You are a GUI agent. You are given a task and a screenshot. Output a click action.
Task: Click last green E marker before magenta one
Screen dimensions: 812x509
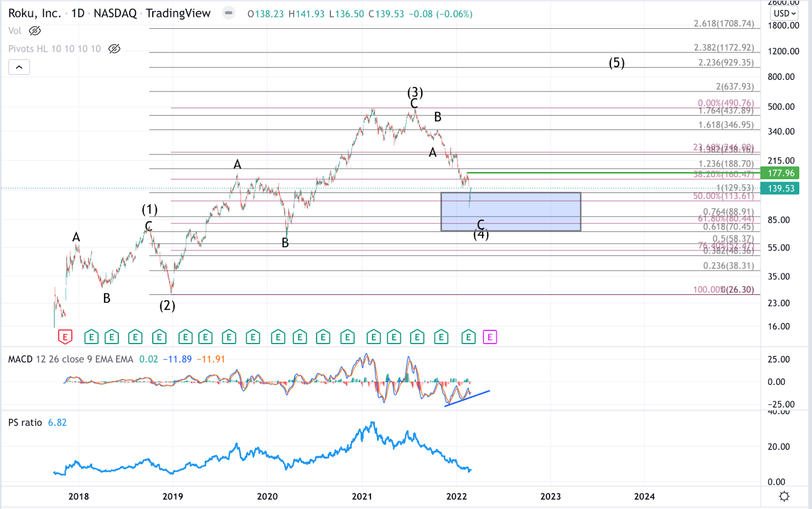(468, 337)
